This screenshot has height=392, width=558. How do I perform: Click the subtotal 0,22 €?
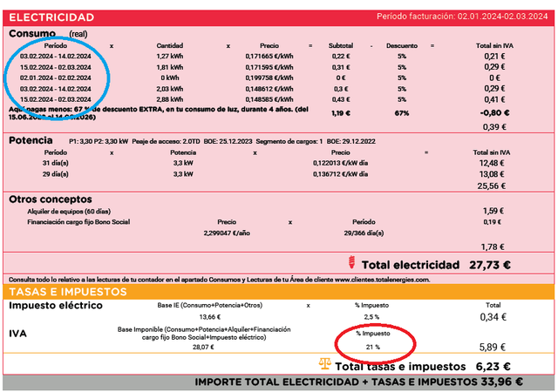click(x=341, y=57)
